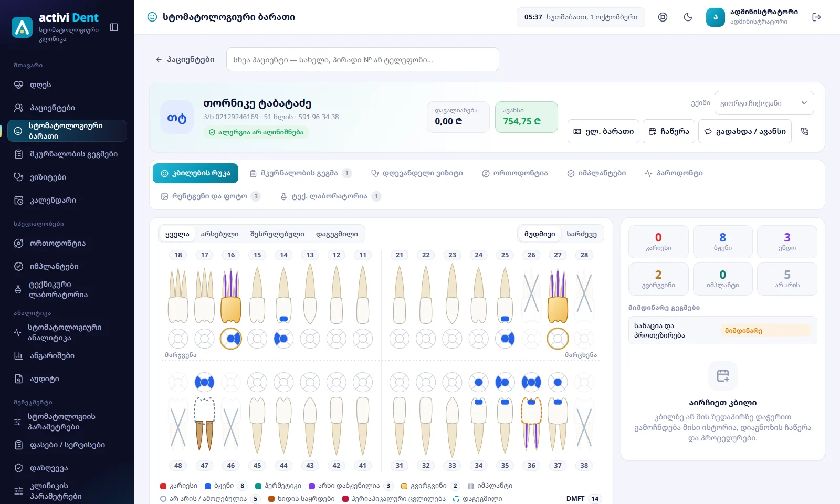The width and height of the screenshot is (840, 504).
Task: Open the administrator profile avatar
Action: 715,17
